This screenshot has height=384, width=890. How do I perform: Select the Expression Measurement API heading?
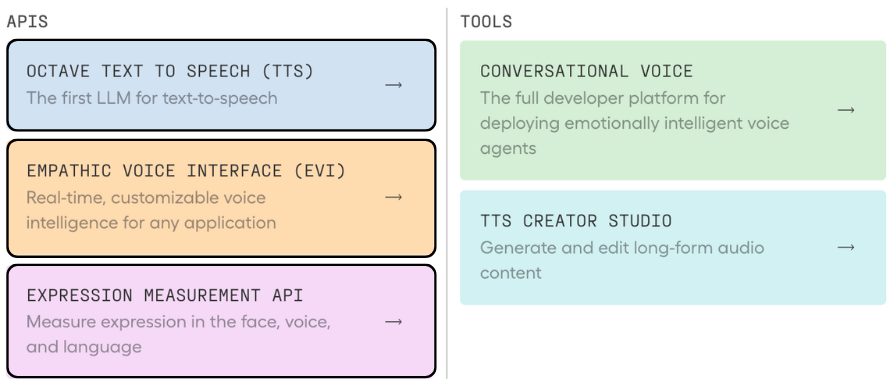tap(165, 296)
